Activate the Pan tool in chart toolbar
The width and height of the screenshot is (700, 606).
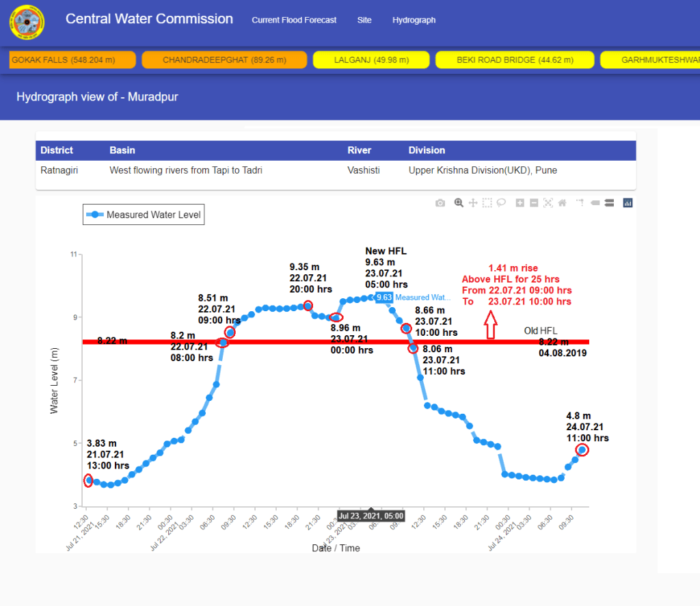tap(472, 203)
